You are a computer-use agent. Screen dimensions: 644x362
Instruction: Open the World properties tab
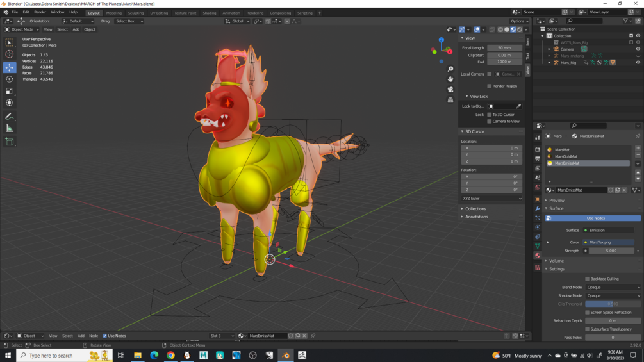538,187
